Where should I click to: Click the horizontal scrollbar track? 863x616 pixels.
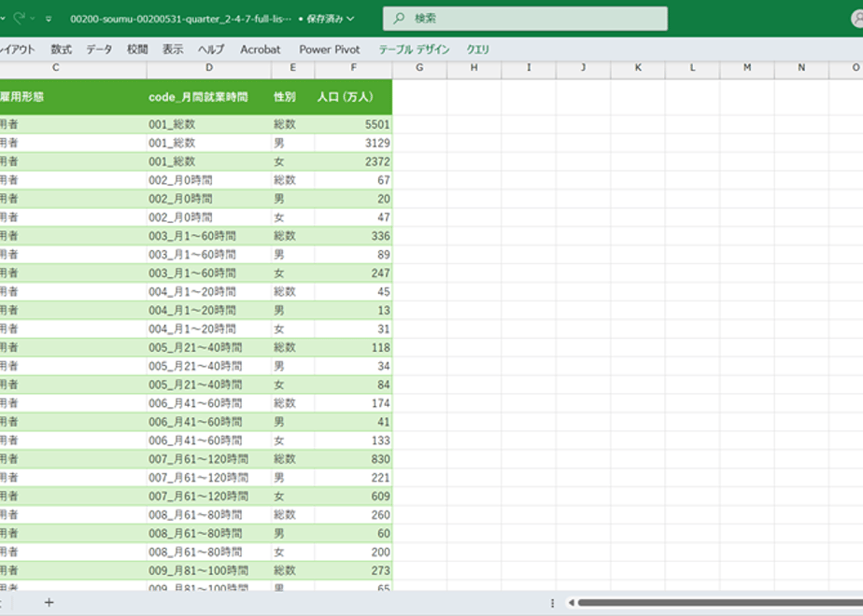(720, 603)
